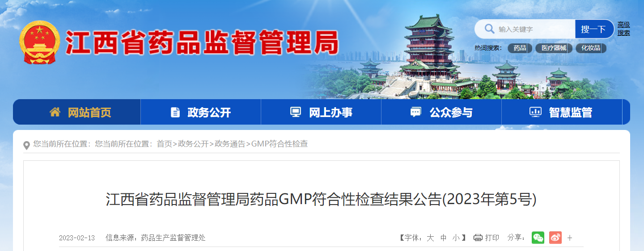This screenshot has width=644, height=251.
Task: Click the national emblem logo
Action: click(x=39, y=42)
